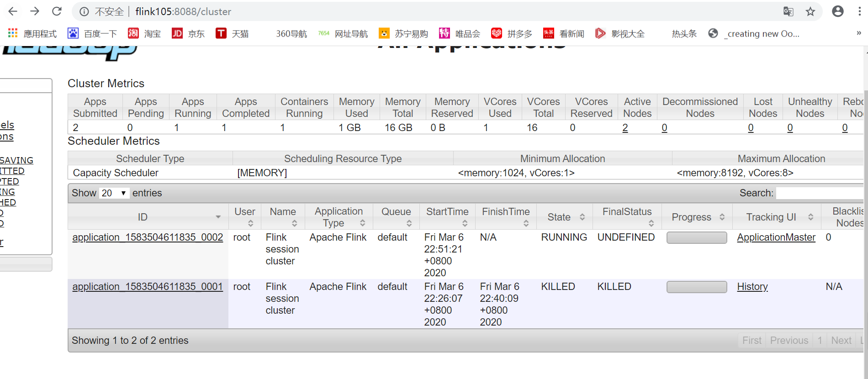Go back to the previous page
The image size is (868, 379).
[x=13, y=11]
